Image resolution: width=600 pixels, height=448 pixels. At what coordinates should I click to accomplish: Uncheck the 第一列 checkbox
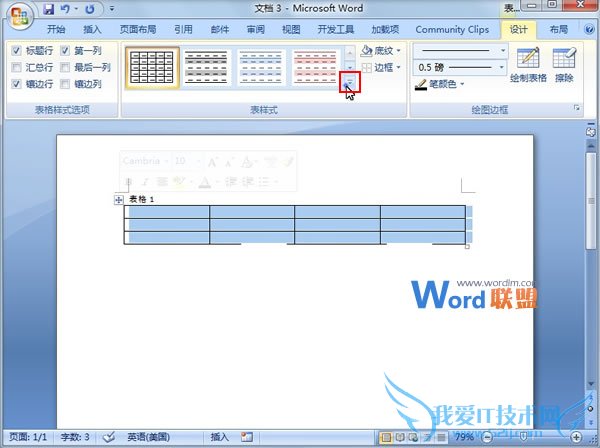coord(65,51)
